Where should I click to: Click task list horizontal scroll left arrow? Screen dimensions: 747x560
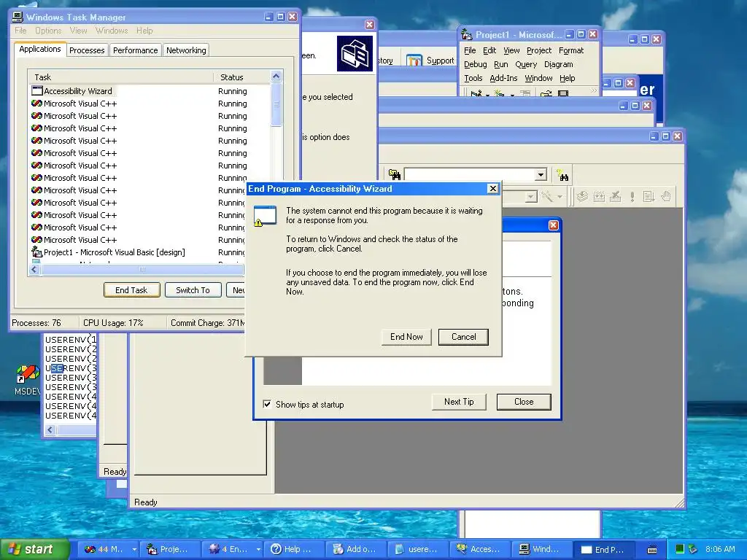[34, 270]
